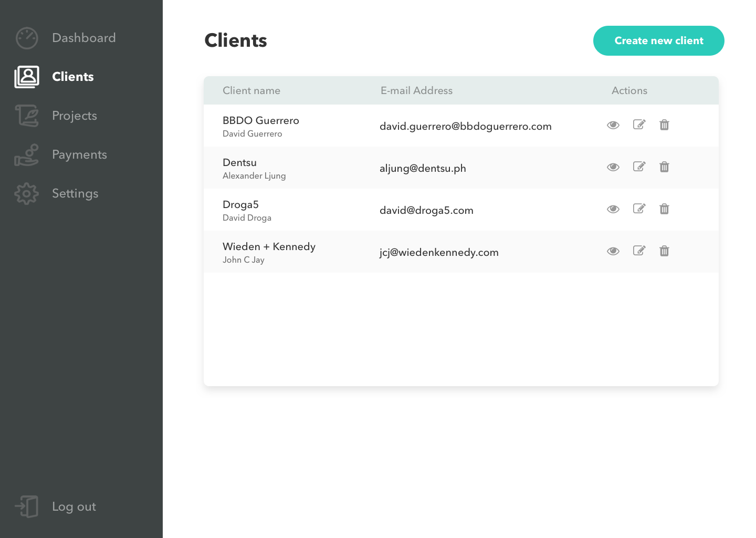Click email aljung@dentsu.ph

click(x=423, y=169)
